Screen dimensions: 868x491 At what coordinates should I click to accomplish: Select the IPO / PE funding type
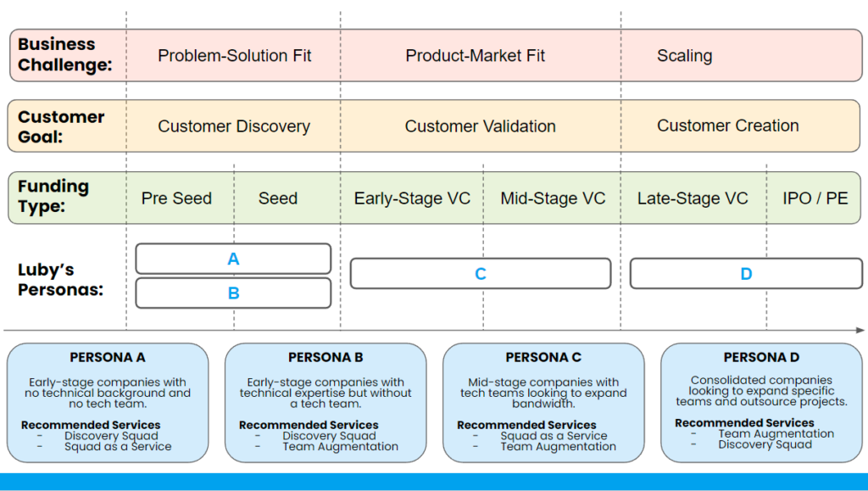[x=815, y=198]
